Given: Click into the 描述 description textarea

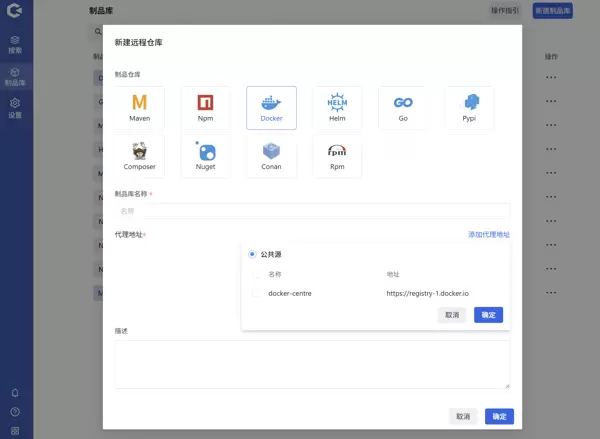Looking at the screenshot, I should [312, 364].
